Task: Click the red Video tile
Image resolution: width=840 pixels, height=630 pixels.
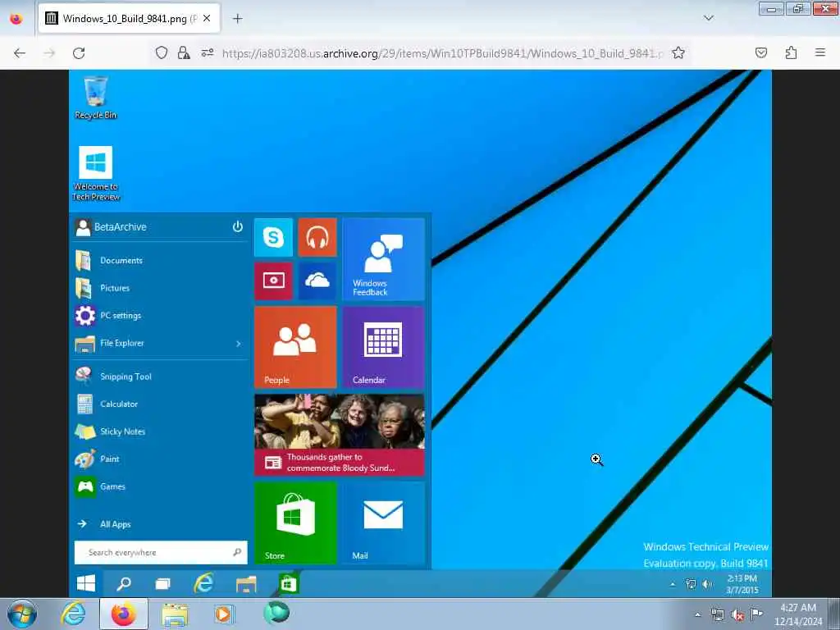Action: (274, 281)
